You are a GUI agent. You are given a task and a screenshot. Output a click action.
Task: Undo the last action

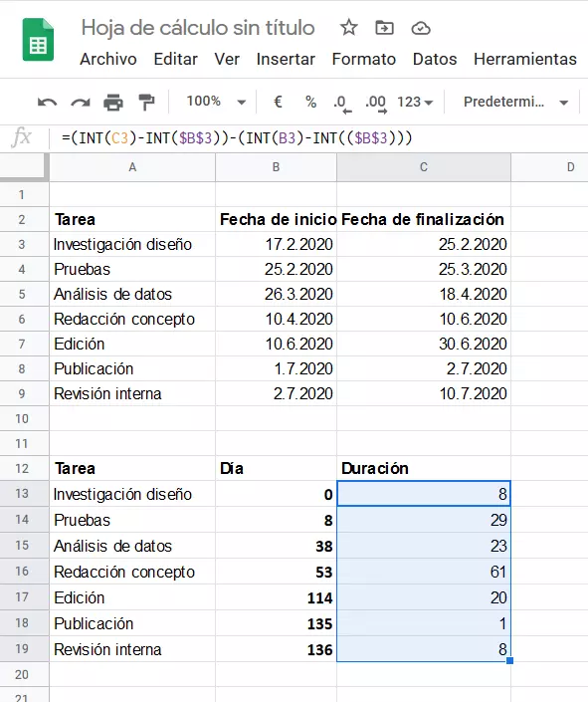click(x=47, y=103)
